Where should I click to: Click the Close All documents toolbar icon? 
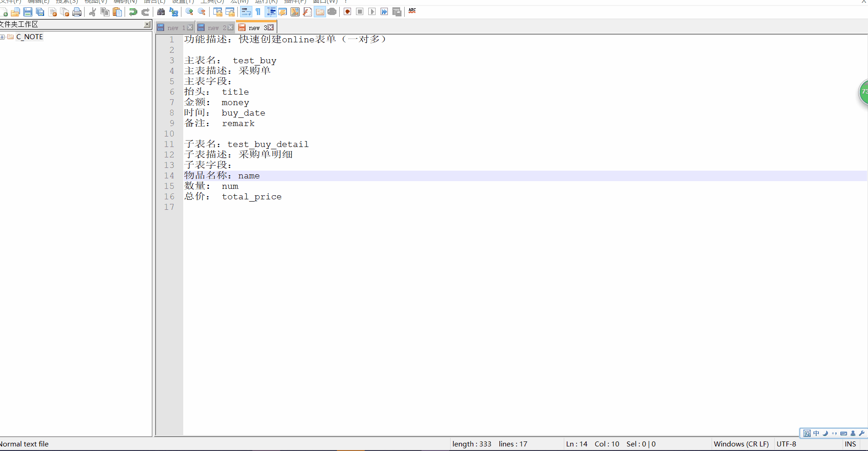(x=65, y=12)
